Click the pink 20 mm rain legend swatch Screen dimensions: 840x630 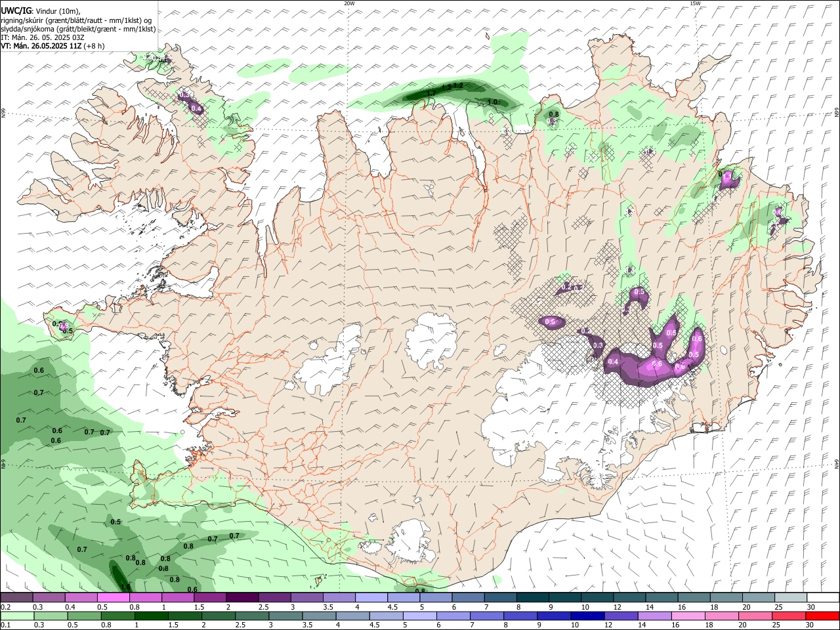point(755,616)
